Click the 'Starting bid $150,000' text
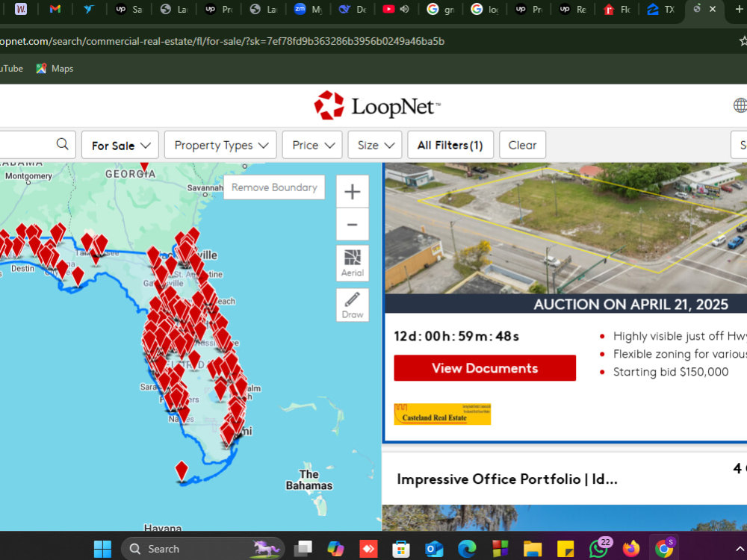This screenshot has height=560, width=747. coord(670,372)
